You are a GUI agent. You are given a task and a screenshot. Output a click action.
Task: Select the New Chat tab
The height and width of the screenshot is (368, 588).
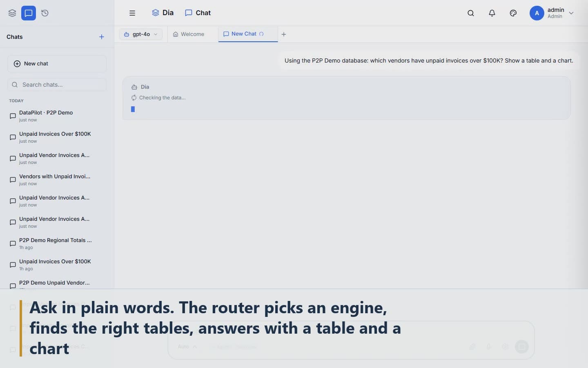pyautogui.click(x=248, y=34)
